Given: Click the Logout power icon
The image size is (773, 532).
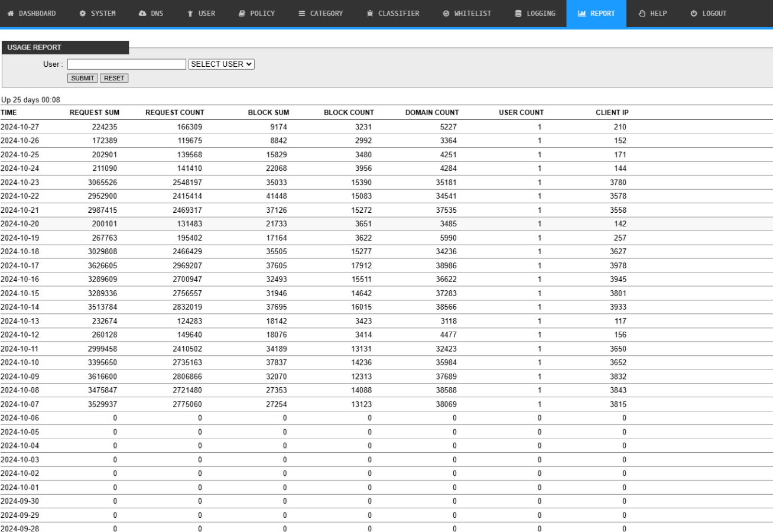Looking at the screenshot, I should pyautogui.click(x=694, y=14).
